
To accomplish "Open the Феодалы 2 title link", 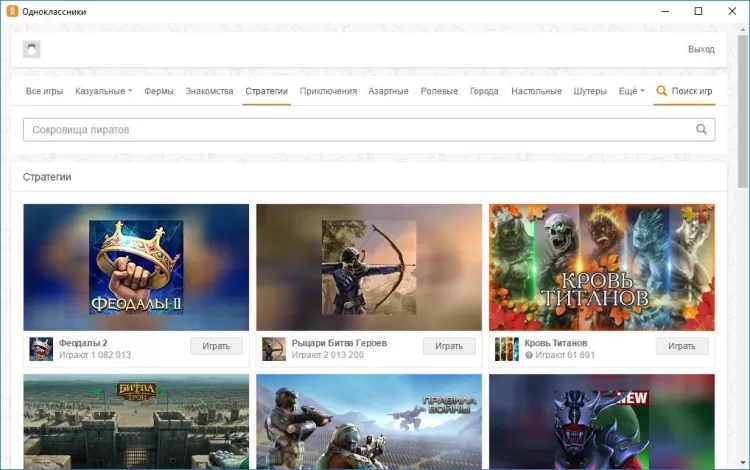I will pyautogui.click(x=83, y=343).
